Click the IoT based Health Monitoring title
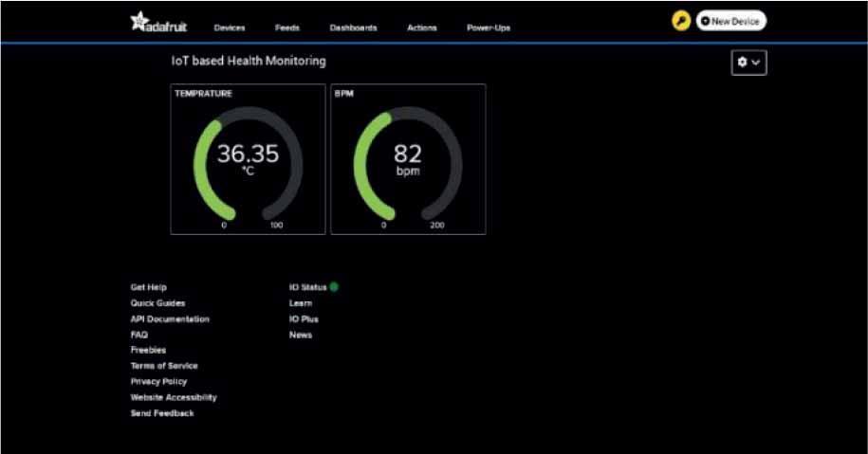The width and height of the screenshot is (868, 454). [249, 61]
